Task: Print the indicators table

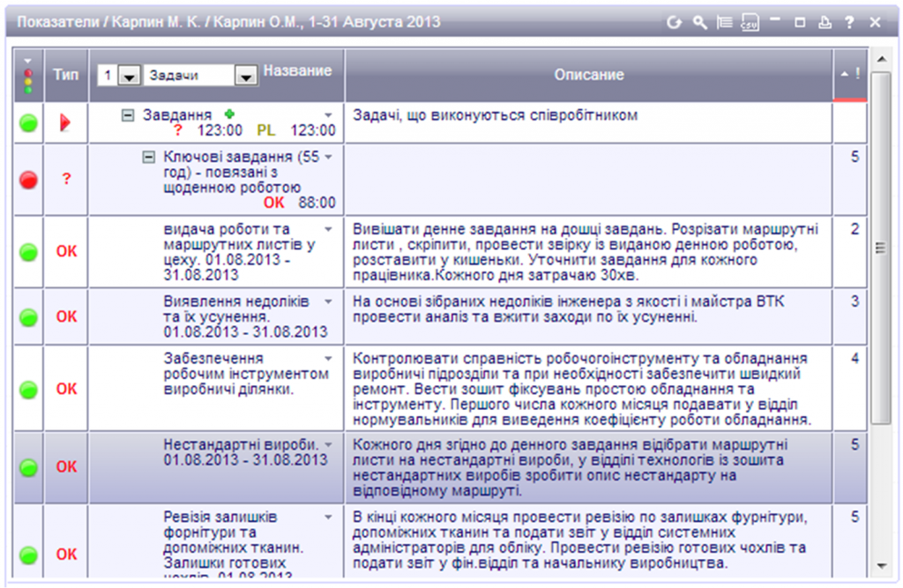Action: [825, 22]
